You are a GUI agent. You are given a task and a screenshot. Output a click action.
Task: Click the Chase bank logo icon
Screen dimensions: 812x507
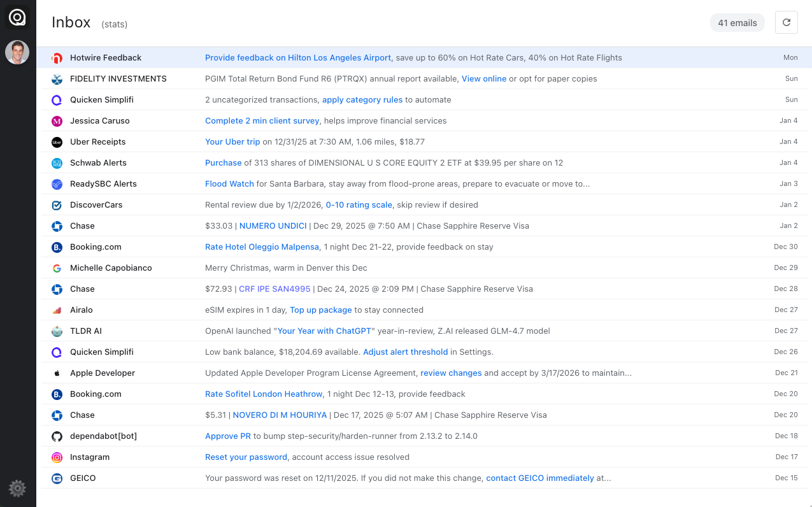(57, 225)
